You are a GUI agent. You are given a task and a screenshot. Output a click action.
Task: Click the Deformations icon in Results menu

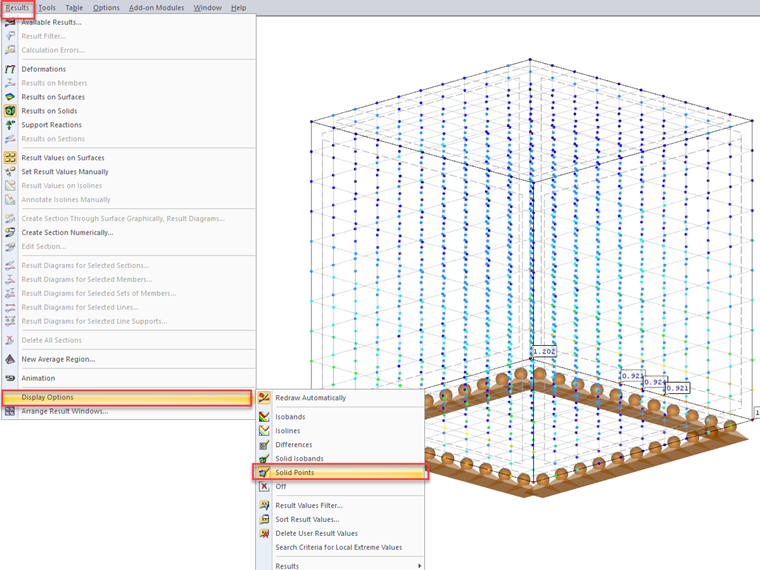pos(10,69)
